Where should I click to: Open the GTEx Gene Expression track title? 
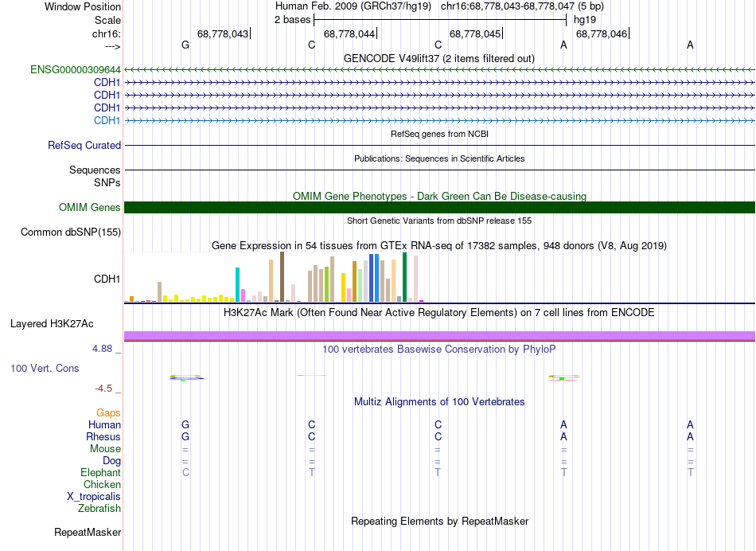tap(439, 245)
